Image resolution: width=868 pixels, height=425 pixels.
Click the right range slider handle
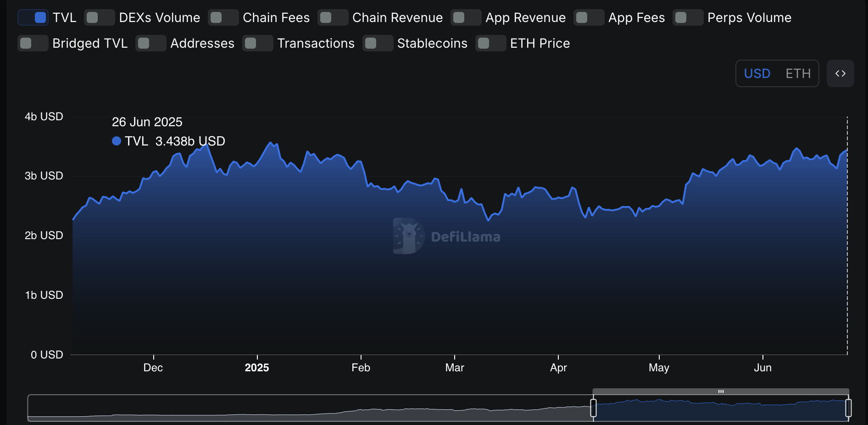848,408
